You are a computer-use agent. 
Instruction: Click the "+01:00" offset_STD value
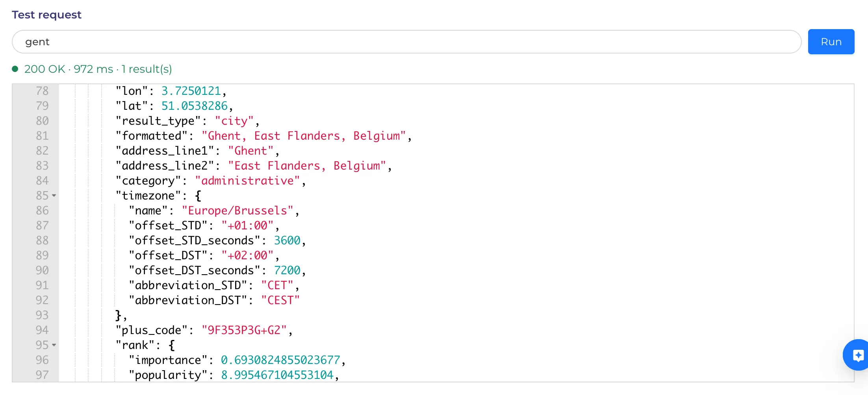tap(247, 225)
